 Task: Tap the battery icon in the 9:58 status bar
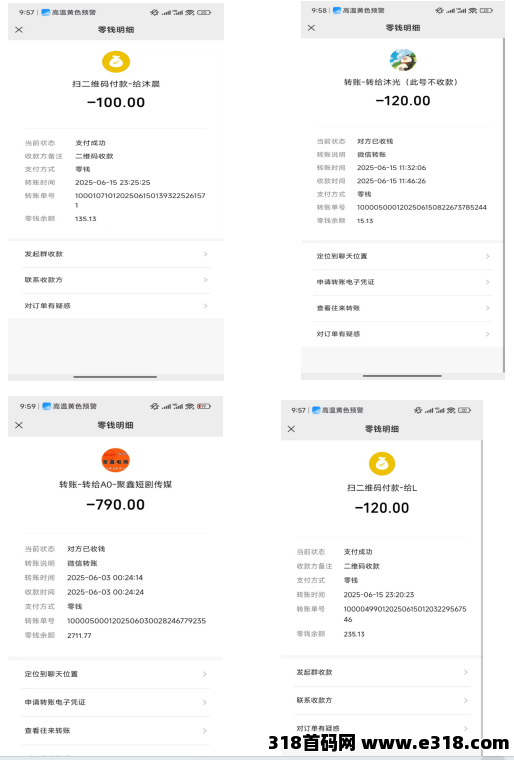(x=486, y=10)
